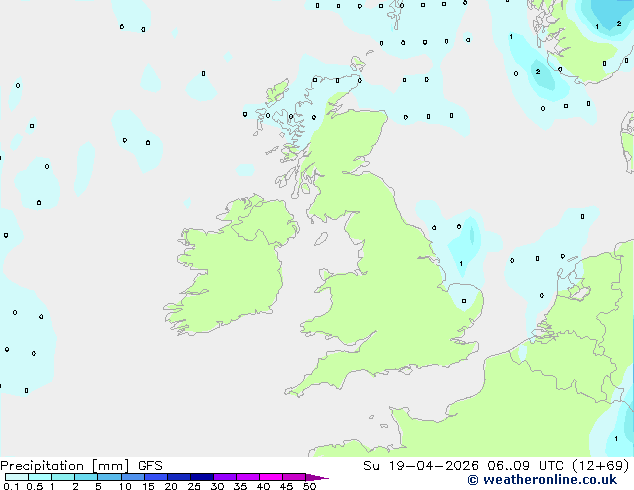The width and height of the screenshot is (634, 490).
Task: Select the 20–25 mm dark blue swatch
Action: [x=178, y=477]
